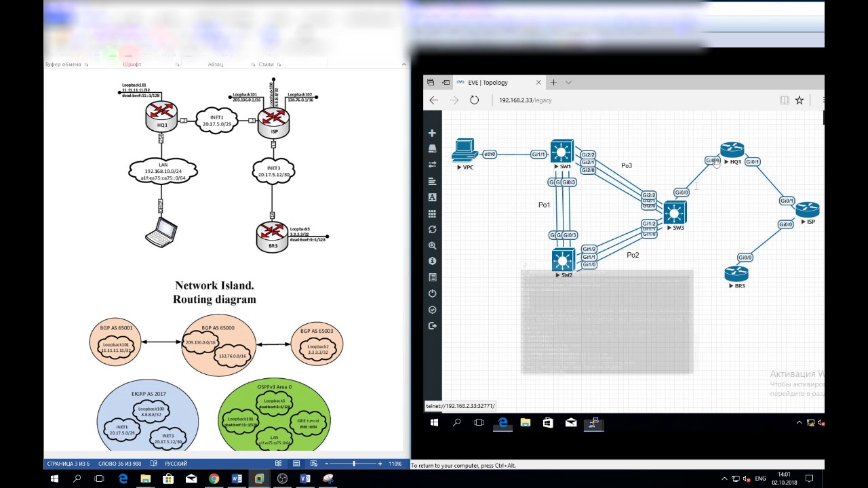The height and width of the screenshot is (488, 868).
Task: Collapse the Word ribbon with the chevron
Action: click(403, 65)
